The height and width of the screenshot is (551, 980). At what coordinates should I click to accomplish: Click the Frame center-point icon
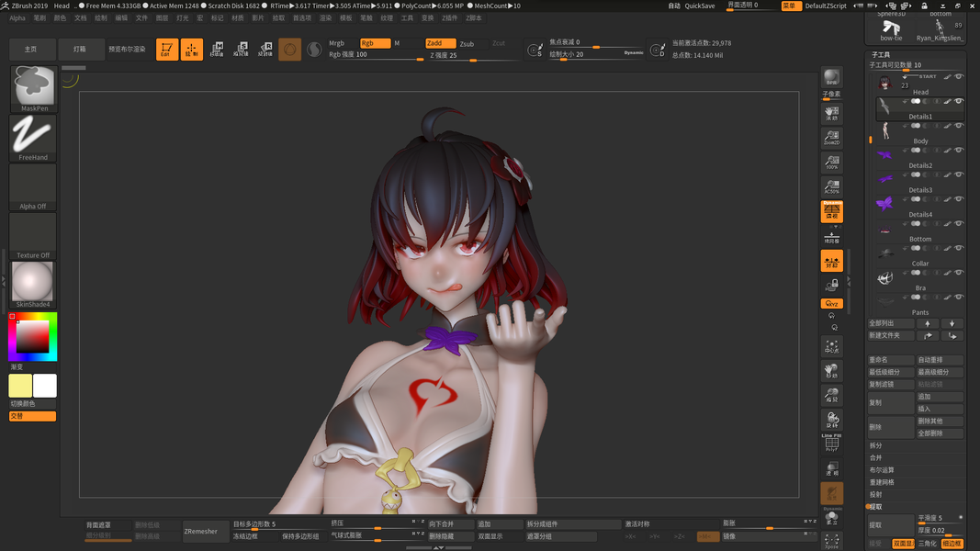pos(832,347)
